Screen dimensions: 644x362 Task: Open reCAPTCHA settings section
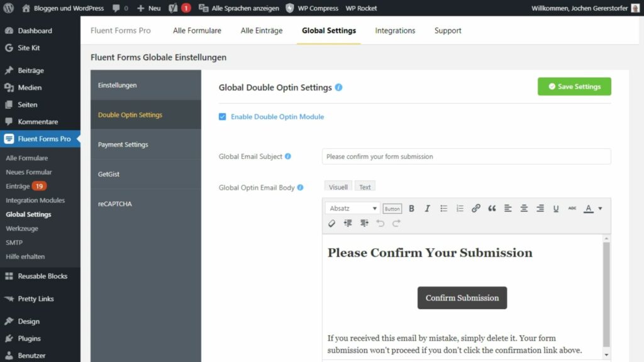146,203
